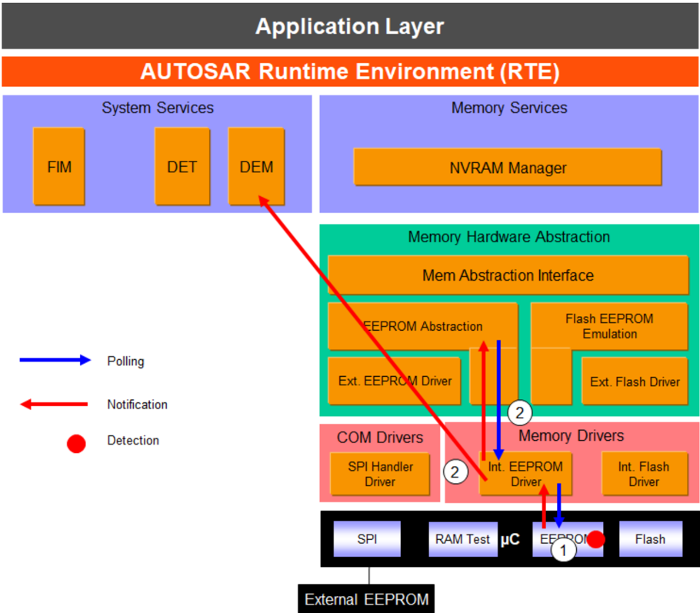Click the SPI hardware block
The width and height of the screenshot is (700, 613).
tap(367, 539)
